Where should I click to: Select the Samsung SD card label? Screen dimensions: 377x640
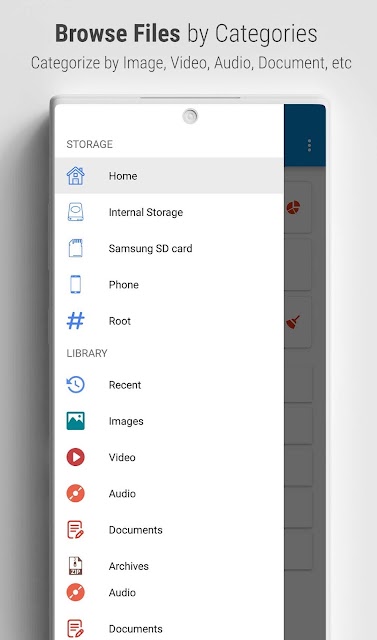(x=150, y=248)
